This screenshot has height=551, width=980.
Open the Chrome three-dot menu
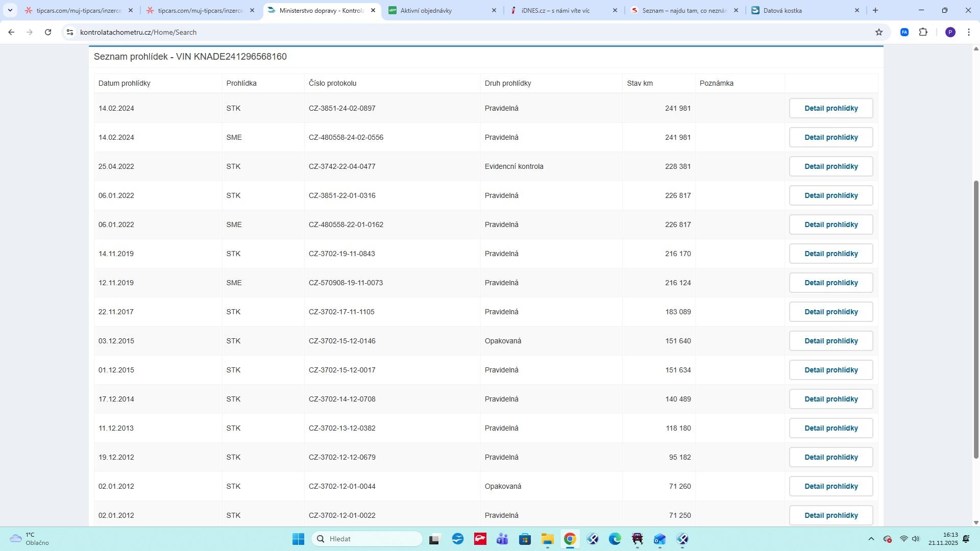969,32
